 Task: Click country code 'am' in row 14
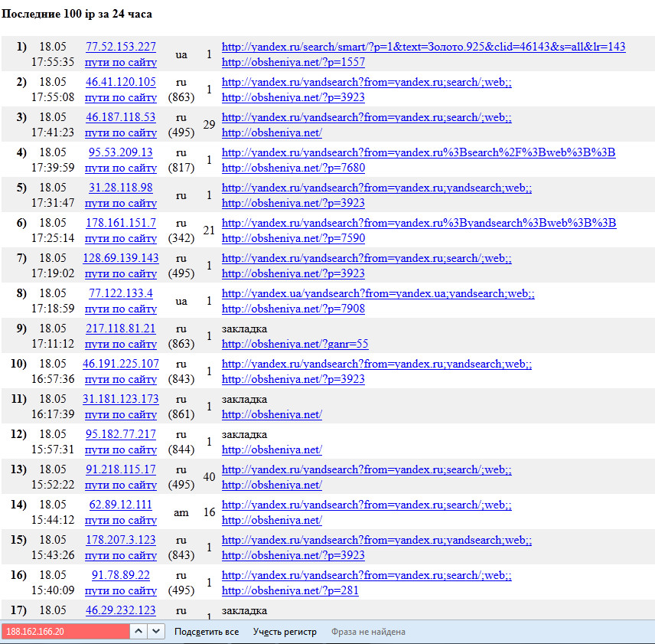coord(181,512)
